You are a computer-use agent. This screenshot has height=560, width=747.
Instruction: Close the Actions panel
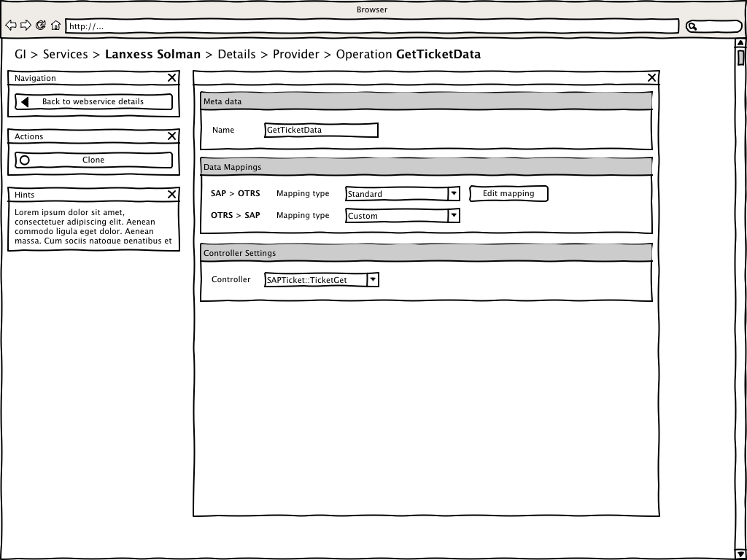(171, 136)
